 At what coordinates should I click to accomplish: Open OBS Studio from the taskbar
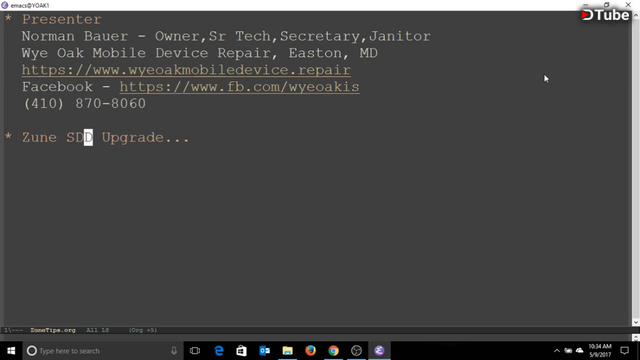(356, 351)
